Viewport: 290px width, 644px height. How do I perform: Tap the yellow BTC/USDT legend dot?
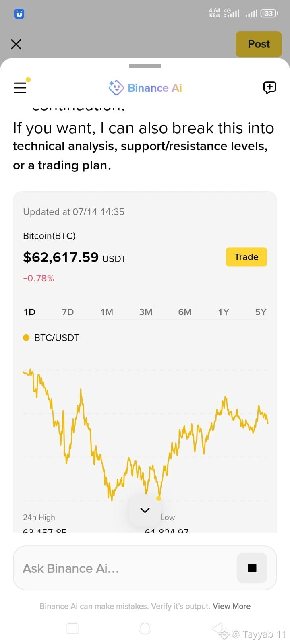(26, 338)
